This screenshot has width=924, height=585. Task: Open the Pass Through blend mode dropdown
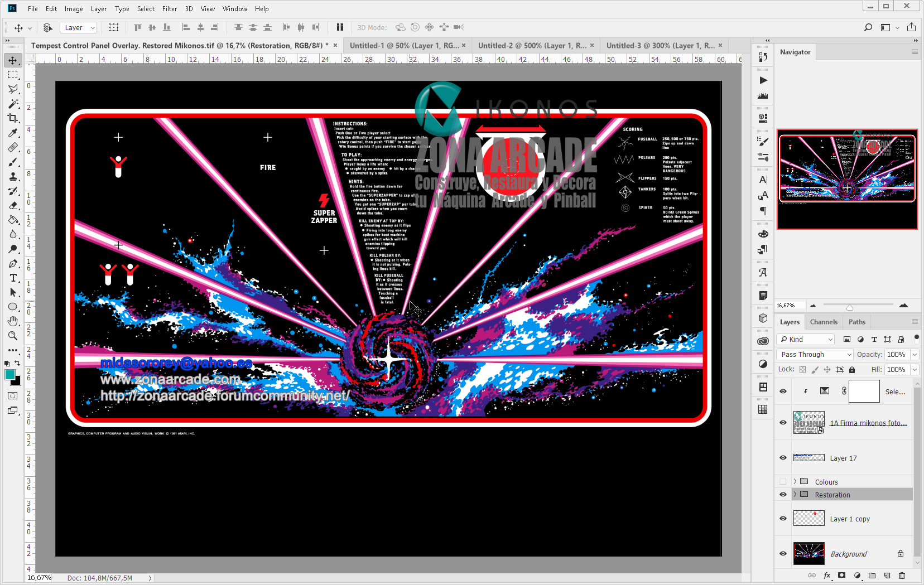point(814,354)
